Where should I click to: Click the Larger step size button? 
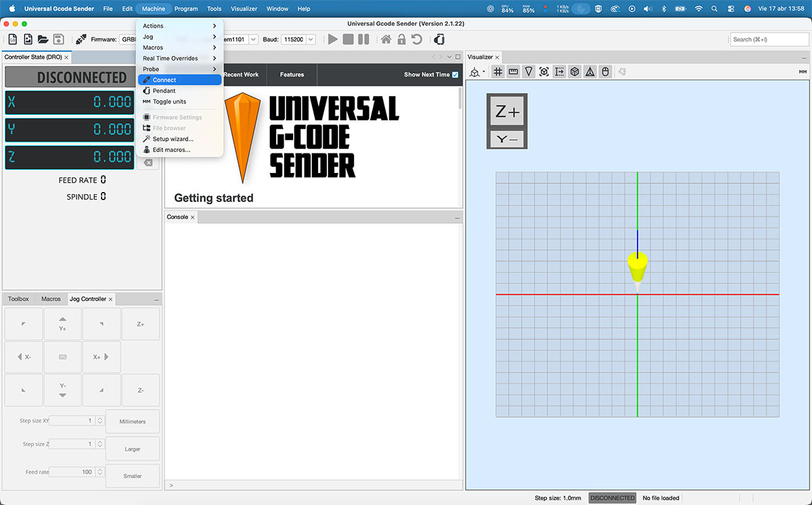tap(133, 449)
